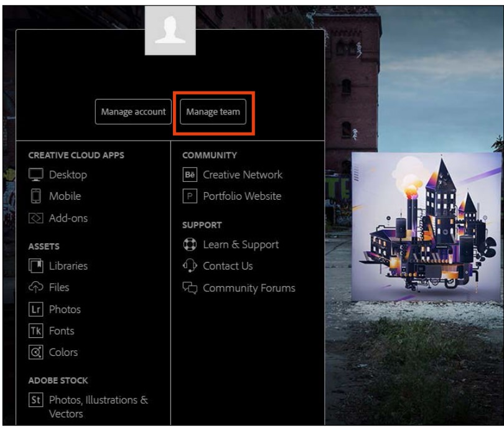Viewport: 504px width, 430px height.
Task: Open the Desktop apps link
Action: 68,175
